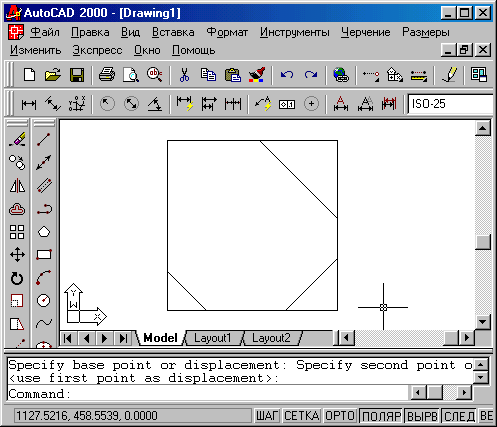The image size is (497, 427).
Task: Switch to the Layout2 tab
Action: pyautogui.click(x=271, y=338)
